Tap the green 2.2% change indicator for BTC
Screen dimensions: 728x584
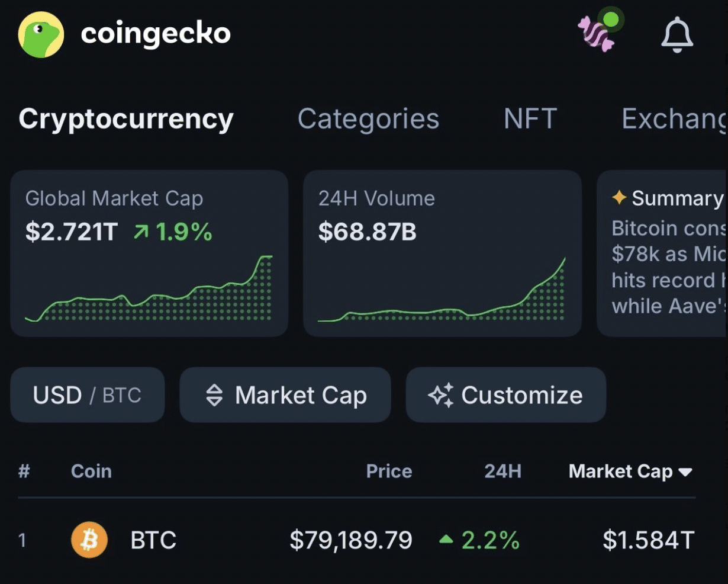[487, 540]
